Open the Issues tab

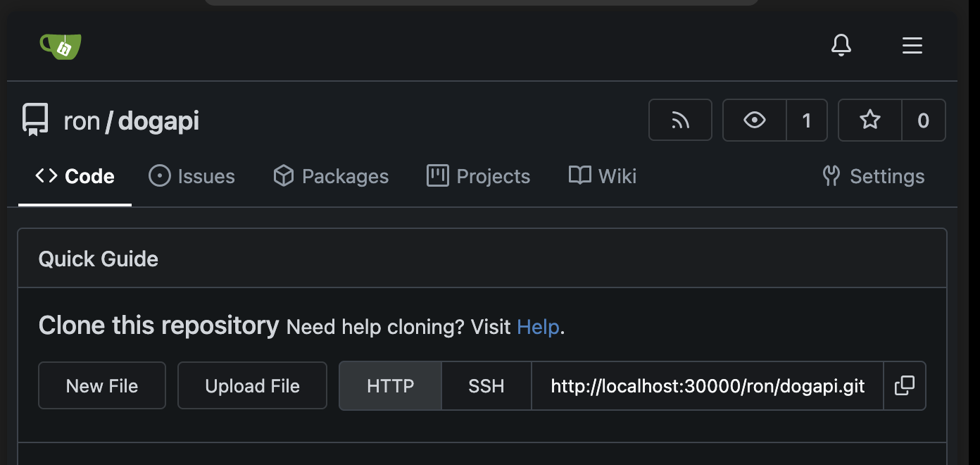[192, 176]
